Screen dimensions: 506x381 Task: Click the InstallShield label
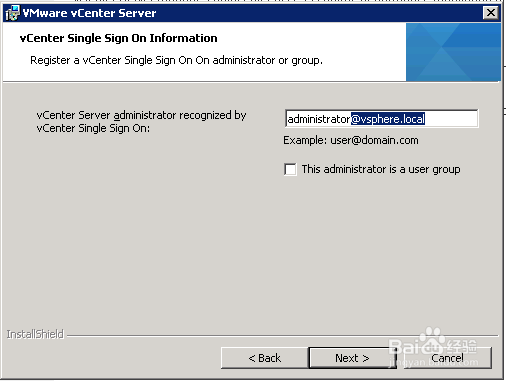tap(35, 334)
